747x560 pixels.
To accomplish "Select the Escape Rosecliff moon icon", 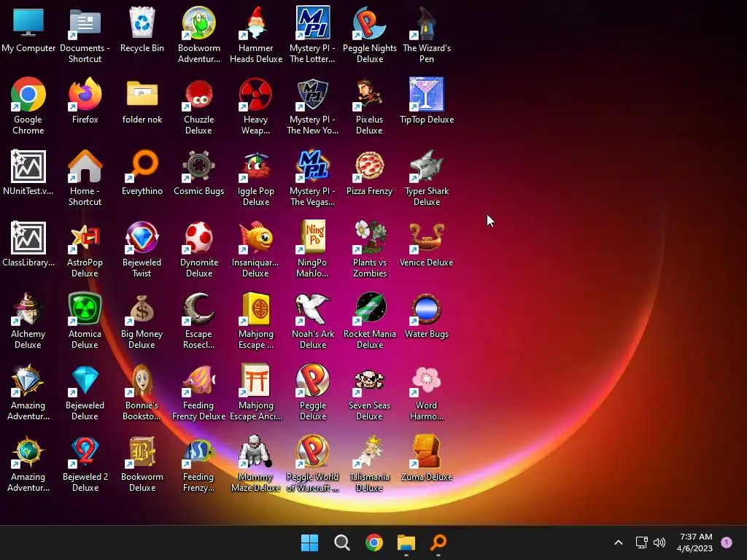I will click(198, 309).
